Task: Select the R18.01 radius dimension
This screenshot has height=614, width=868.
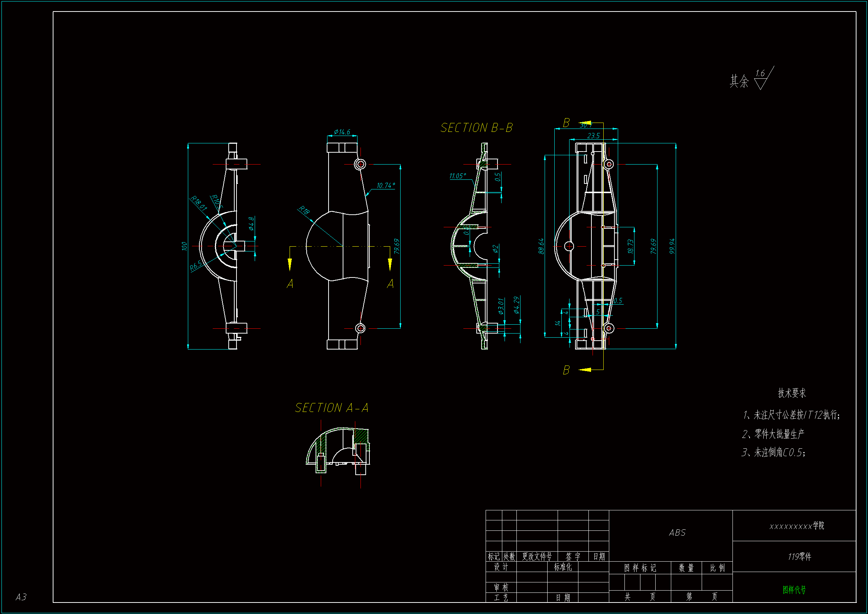Action: coord(199,203)
